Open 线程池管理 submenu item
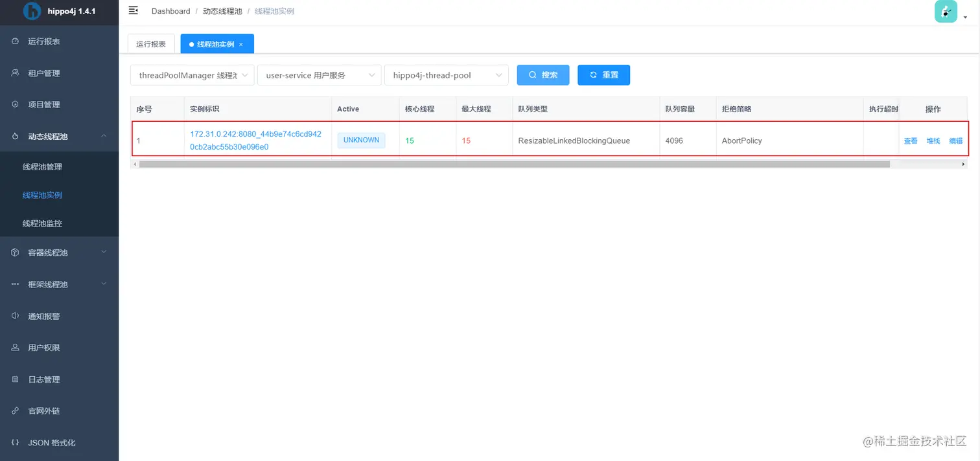Image resolution: width=980 pixels, height=461 pixels. pos(59,167)
